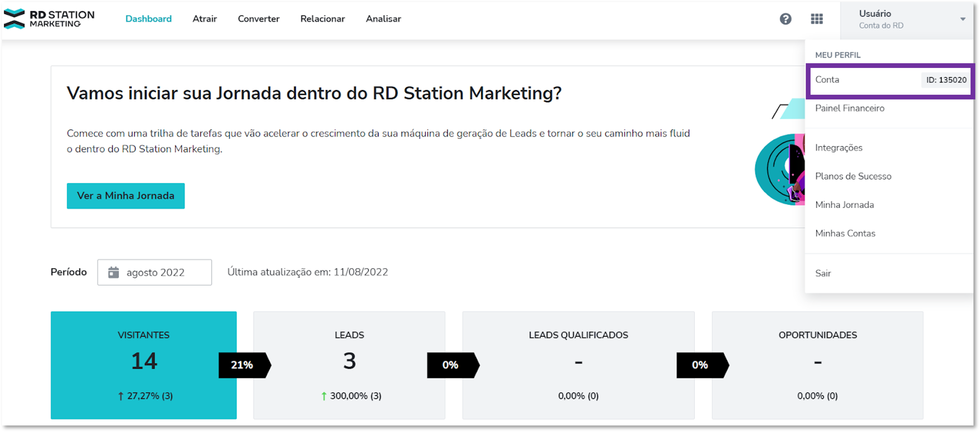Image resolution: width=980 pixels, height=432 pixels.
Task: Choose Planos de Sucesso menu entry
Action: click(853, 176)
